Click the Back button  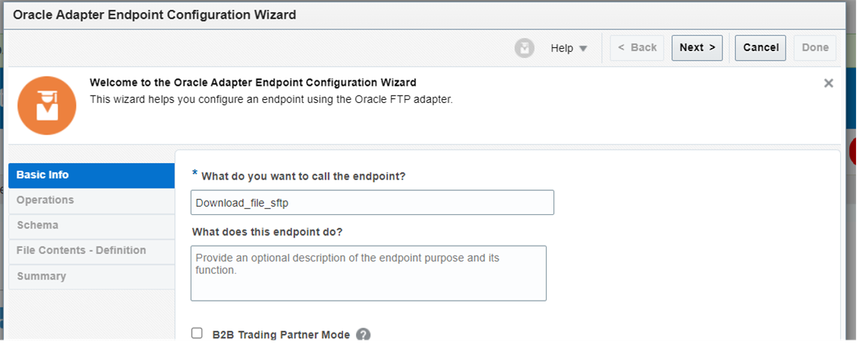637,48
